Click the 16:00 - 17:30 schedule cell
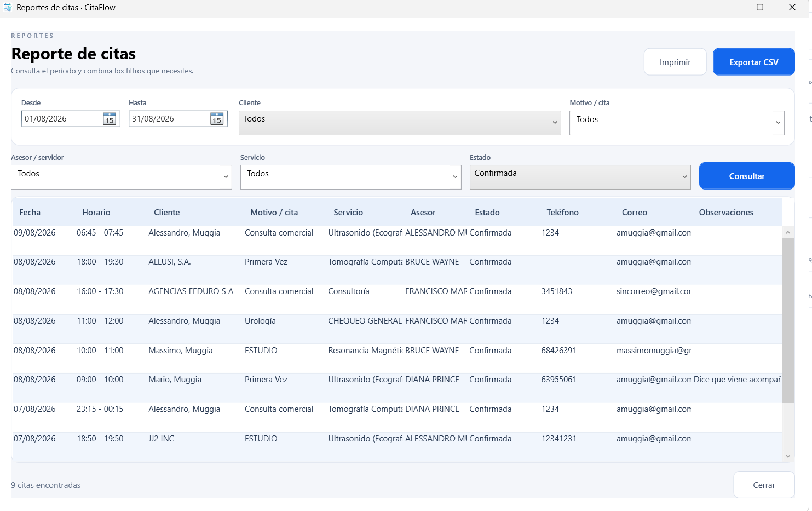812x511 pixels. (x=100, y=291)
